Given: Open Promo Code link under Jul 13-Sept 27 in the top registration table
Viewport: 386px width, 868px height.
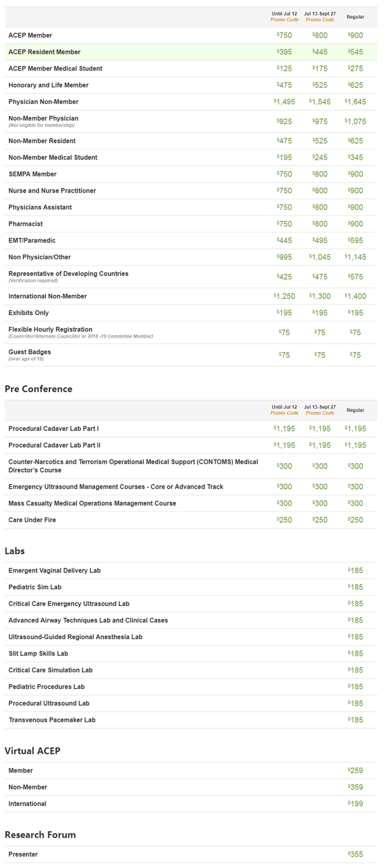Looking at the screenshot, I should (x=320, y=20).
